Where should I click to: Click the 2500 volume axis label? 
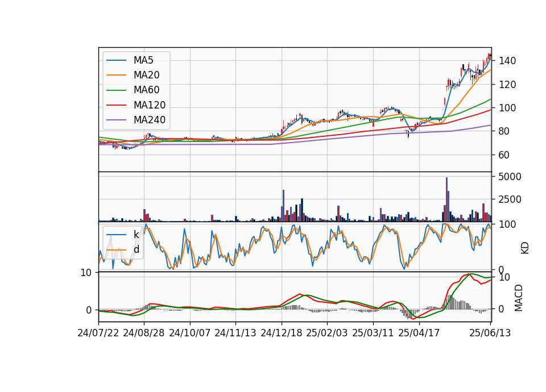pos(510,199)
